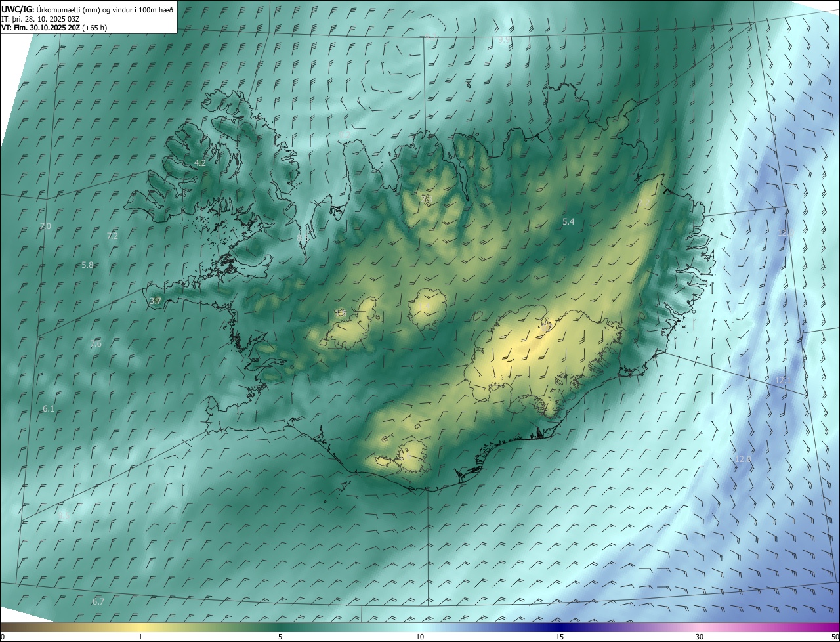
Task: Click the 6.1 value label
Action: click(49, 408)
